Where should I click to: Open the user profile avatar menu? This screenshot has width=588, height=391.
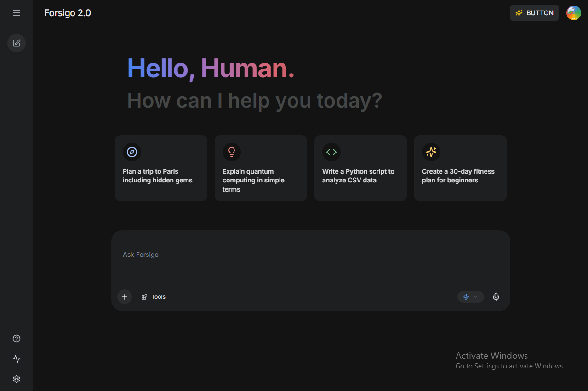tap(573, 13)
